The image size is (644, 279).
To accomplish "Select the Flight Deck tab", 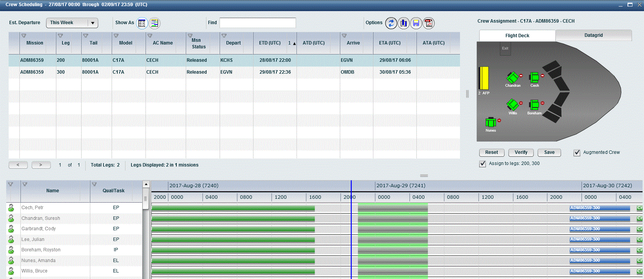I will (x=517, y=36).
